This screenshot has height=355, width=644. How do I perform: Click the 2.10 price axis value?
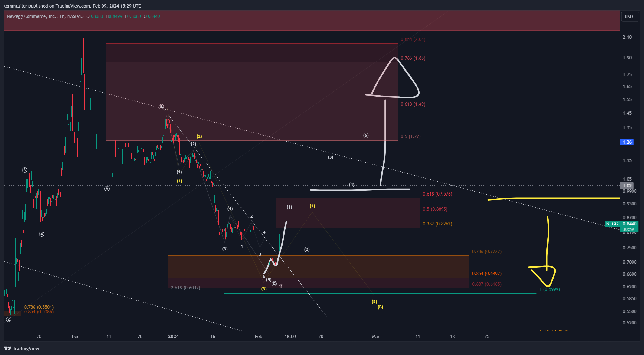[627, 37]
